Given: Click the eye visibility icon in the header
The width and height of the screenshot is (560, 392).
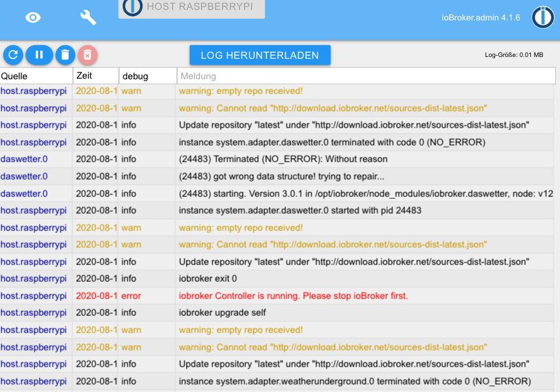Looking at the screenshot, I should tap(33, 17).
